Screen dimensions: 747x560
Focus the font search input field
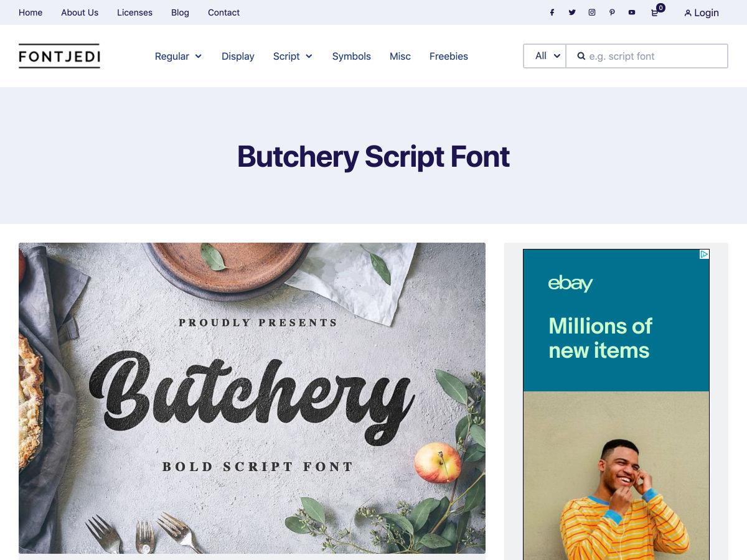pyautogui.click(x=654, y=56)
